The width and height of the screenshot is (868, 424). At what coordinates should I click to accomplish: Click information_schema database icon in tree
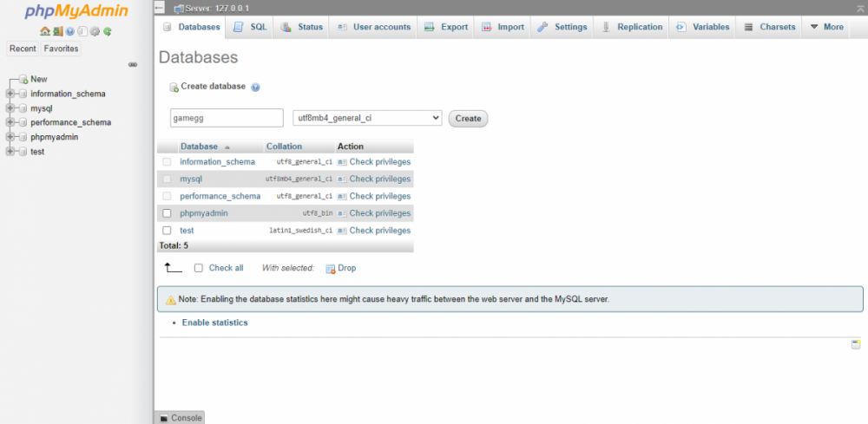click(x=23, y=94)
